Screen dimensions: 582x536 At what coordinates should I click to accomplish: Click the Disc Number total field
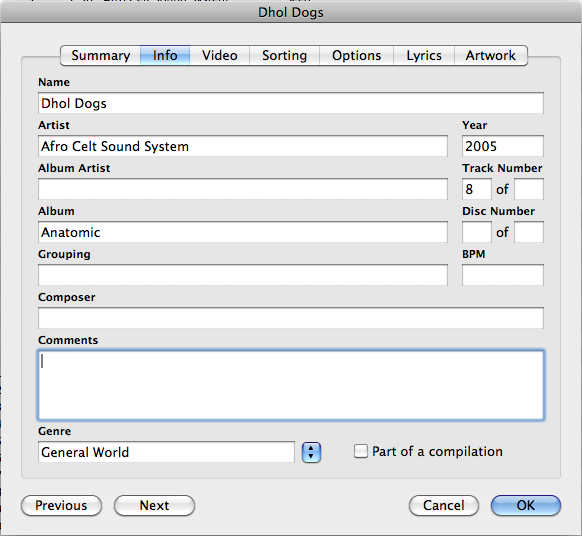[529, 232]
